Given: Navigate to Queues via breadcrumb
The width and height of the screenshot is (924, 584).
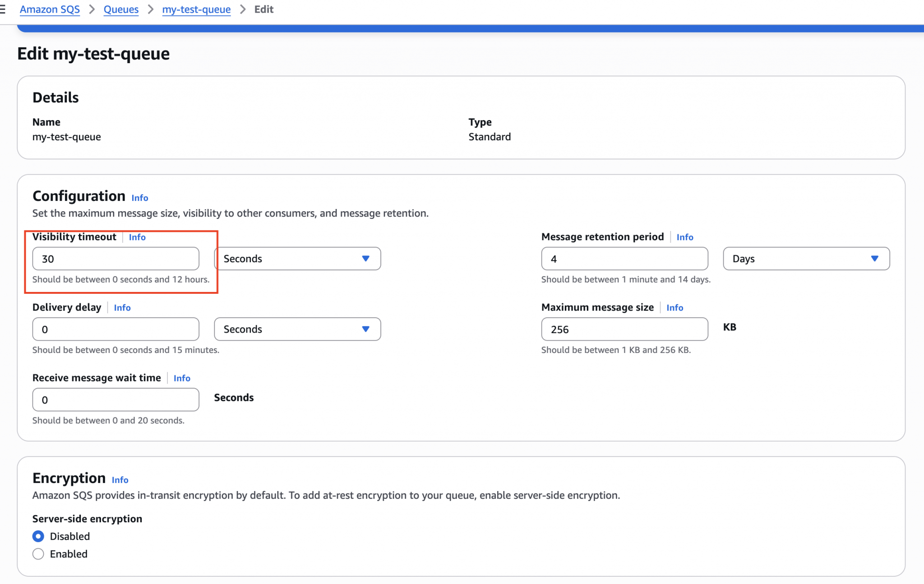Looking at the screenshot, I should [x=121, y=9].
